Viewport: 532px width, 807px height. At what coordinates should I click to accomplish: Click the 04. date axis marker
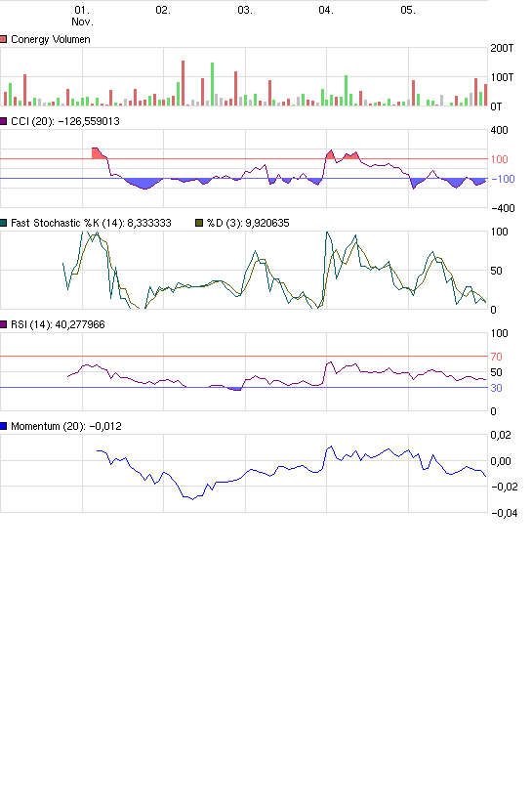326,10
